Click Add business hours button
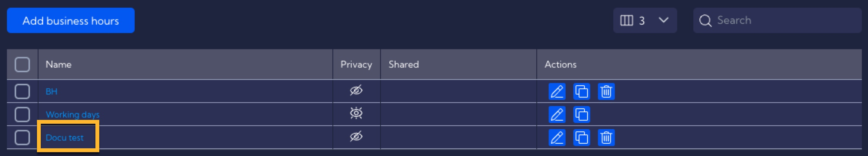 (71, 20)
